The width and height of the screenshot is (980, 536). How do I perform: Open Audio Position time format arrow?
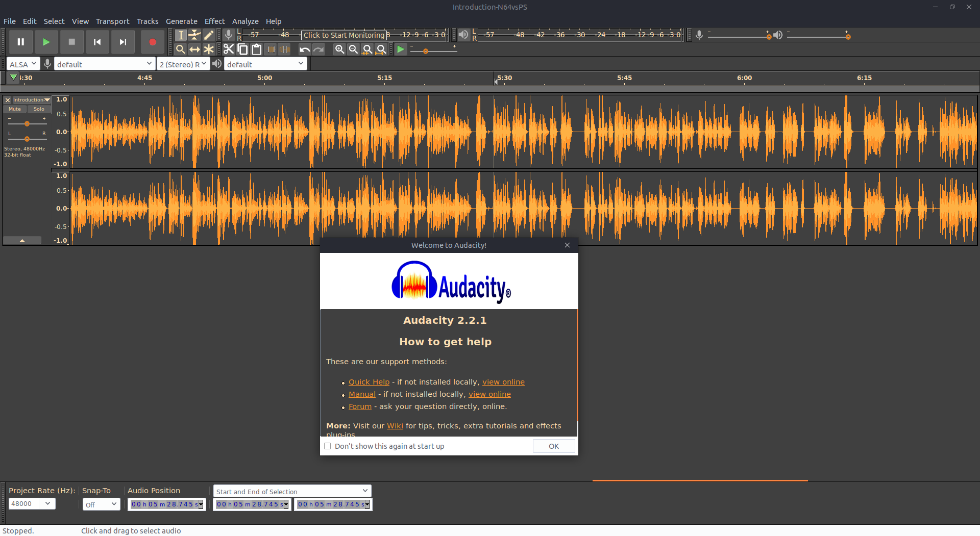[201, 504]
